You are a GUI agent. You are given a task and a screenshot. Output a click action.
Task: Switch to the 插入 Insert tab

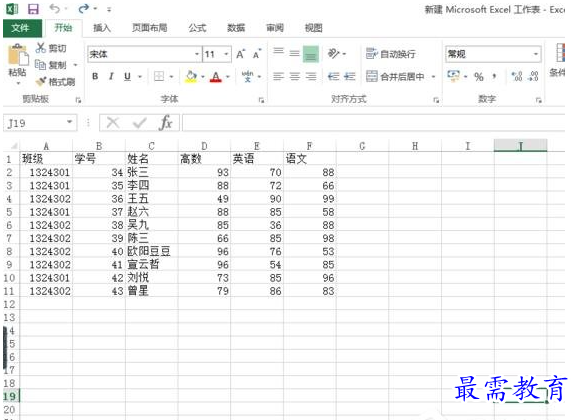(x=102, y=28)
